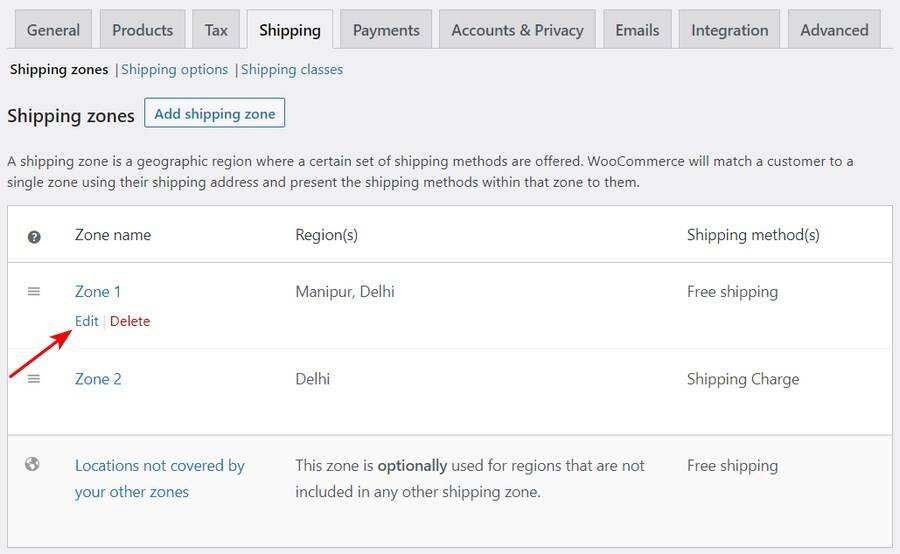Open the Zone 2 name link

pos(98,379)
